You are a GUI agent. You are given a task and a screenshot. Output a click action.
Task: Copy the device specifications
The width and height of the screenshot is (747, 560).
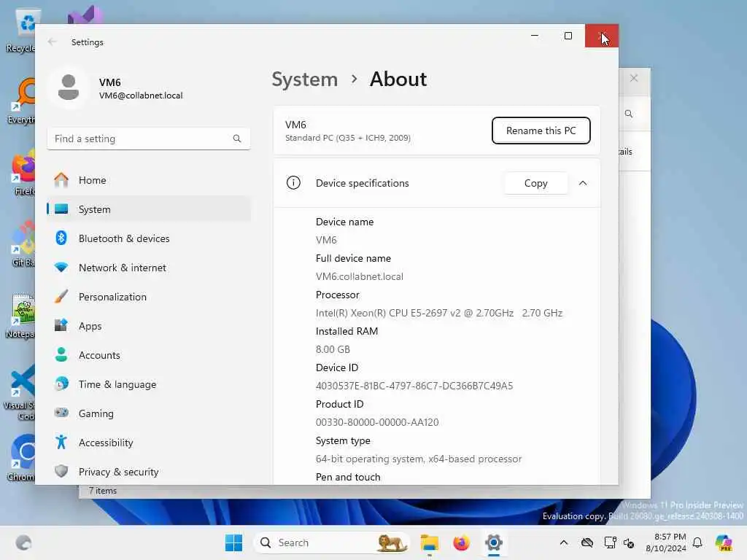(535, 183)
